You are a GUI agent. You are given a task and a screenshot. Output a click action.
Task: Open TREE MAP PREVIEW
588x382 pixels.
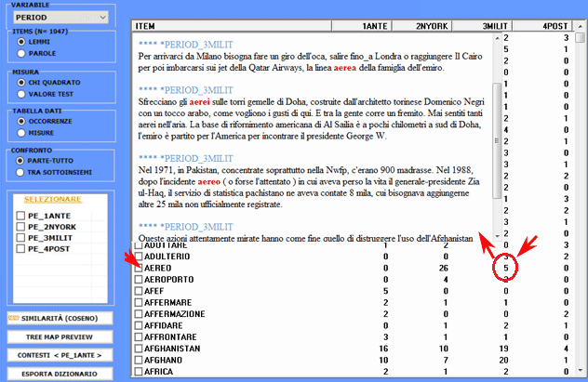click(x=60, y=336)
